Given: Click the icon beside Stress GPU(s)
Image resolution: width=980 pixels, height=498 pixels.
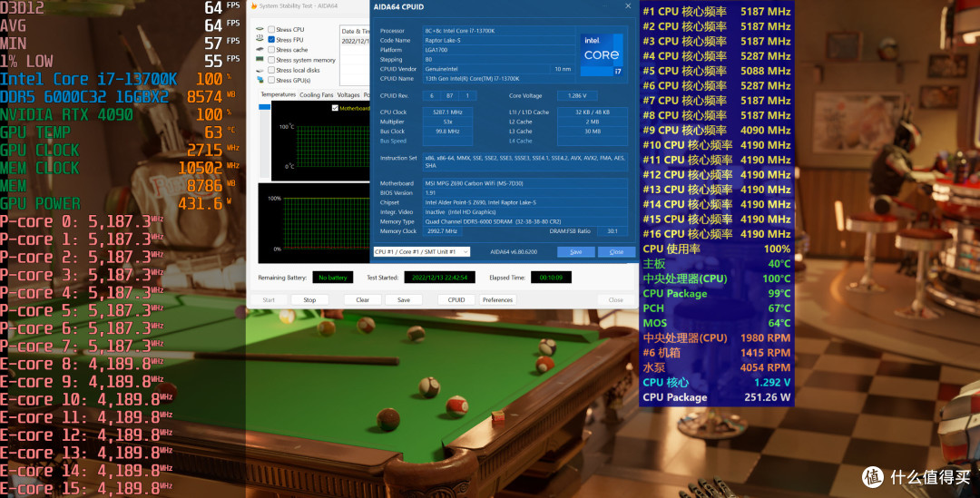Looking at the screenshot, I should click(260, 79).
